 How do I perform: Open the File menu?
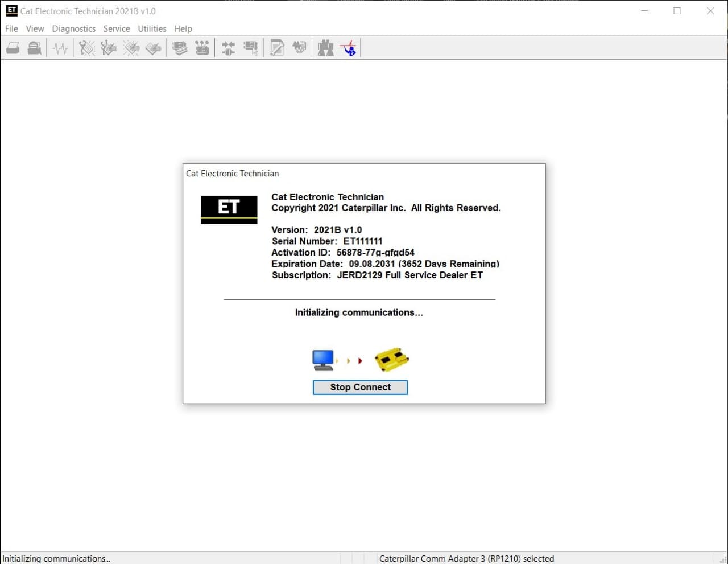(x=11, y=28)
